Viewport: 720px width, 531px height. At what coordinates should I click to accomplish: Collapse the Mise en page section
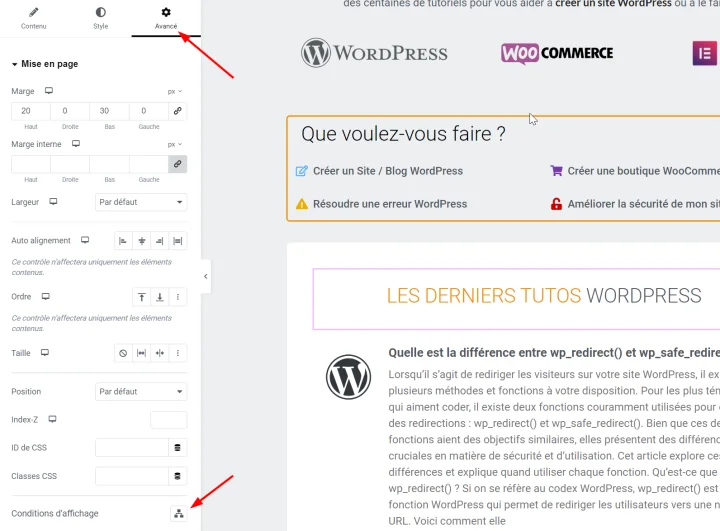click(45, 64)
